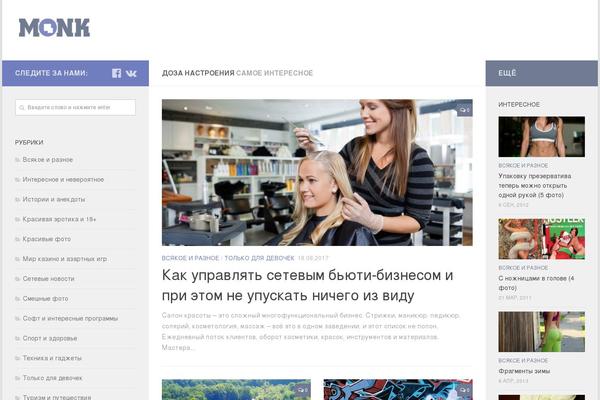Open the magazine covers thumbnail in sidebar
This screenshot has width=600, height=400.
pos(541,239)
